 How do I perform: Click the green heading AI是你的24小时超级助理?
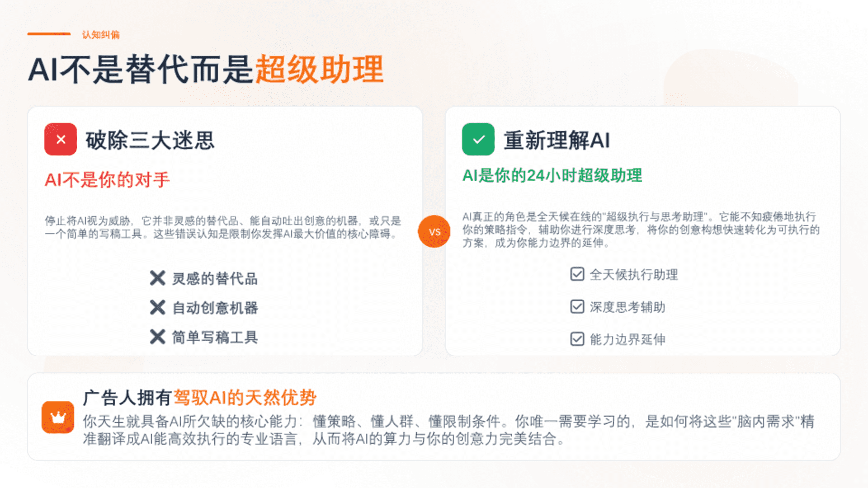coord(552,175)
